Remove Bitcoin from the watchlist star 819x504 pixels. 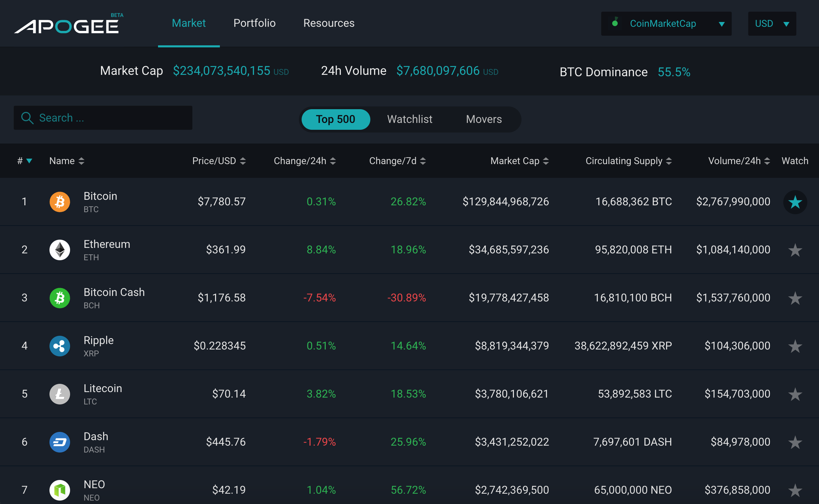click(x=795, y=202)
